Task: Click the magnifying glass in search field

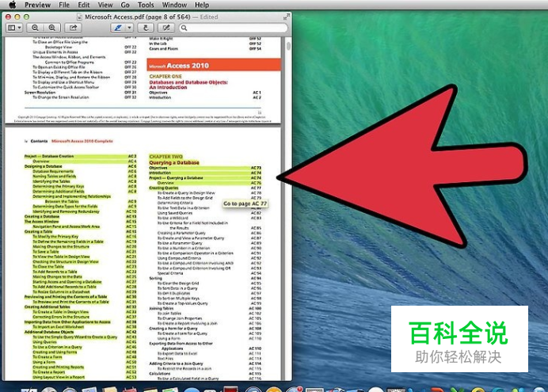Action: click(x=185, y=28)
